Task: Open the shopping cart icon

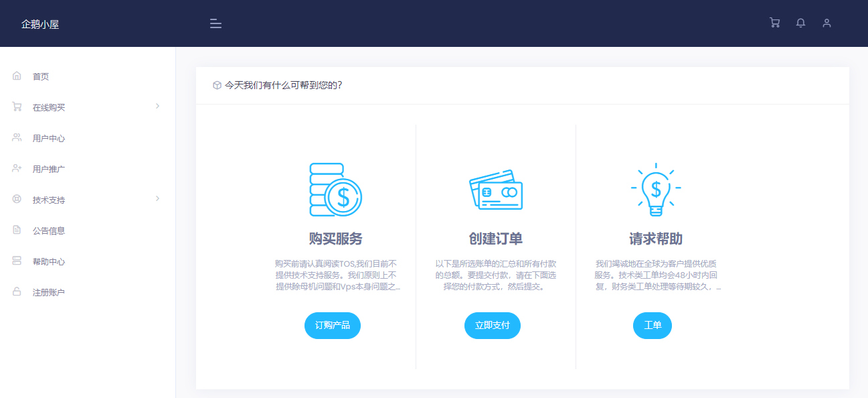Action: tap(774, 23)
